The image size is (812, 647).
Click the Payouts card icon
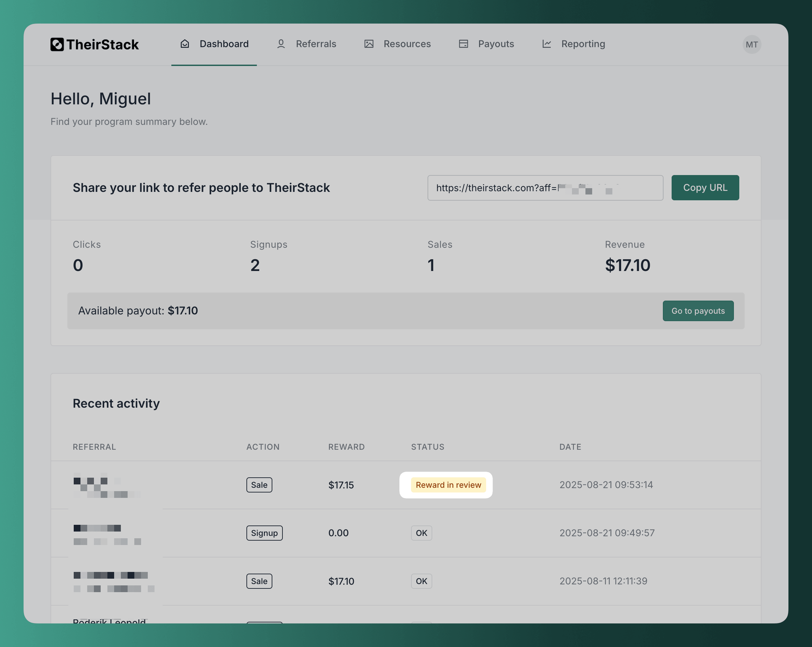pos(463,44)
